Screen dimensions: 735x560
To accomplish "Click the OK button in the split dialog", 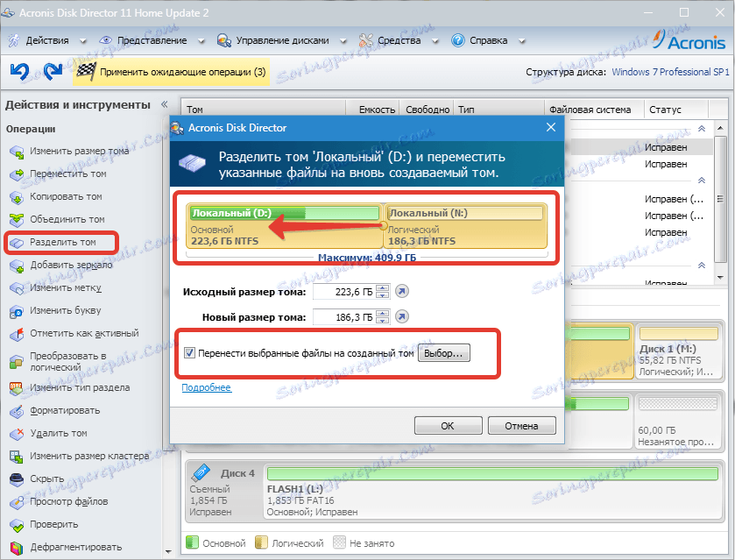I will (449, 426).
